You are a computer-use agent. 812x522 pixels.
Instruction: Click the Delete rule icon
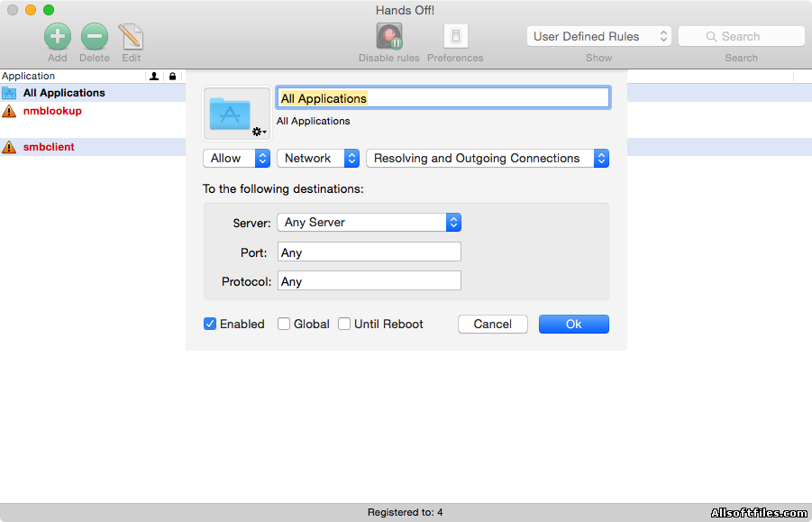[x=95, y=37]
